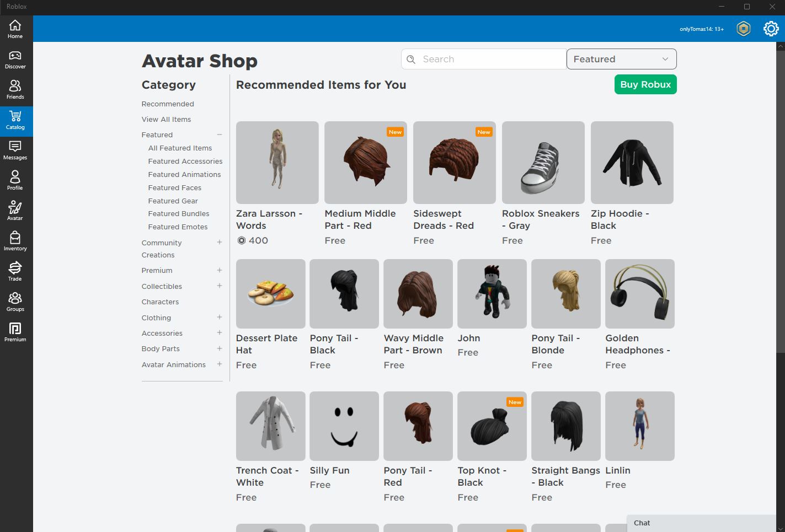Open Featured Animations subcategory

(184, 174)
